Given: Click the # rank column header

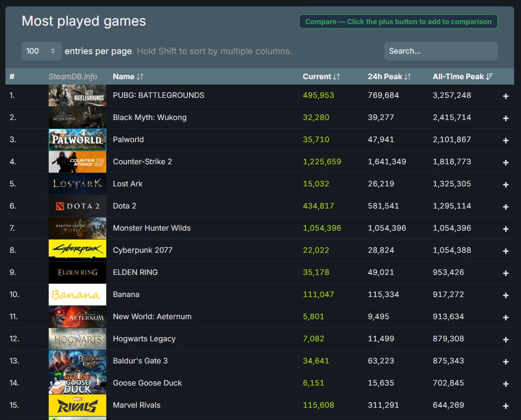Looking at the screenshot, I should 12,77.
